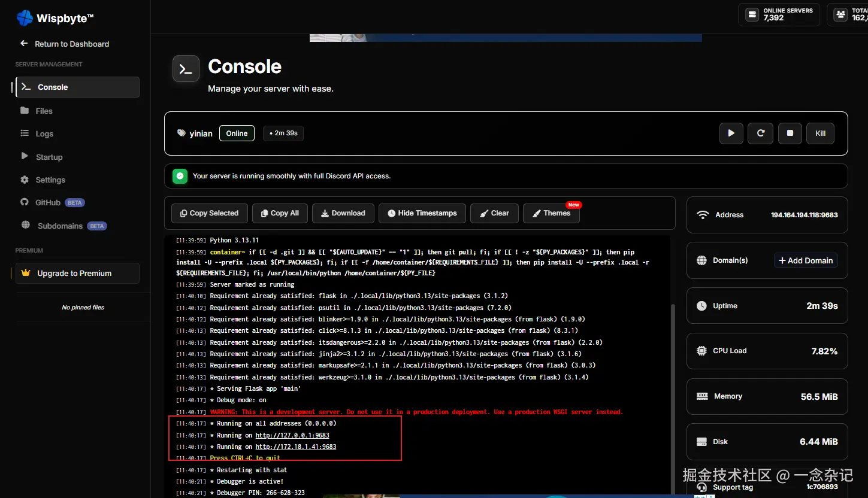Click the red development server WARNING line
This screenshot has width=868, height=498.
(x=416, y=412)
